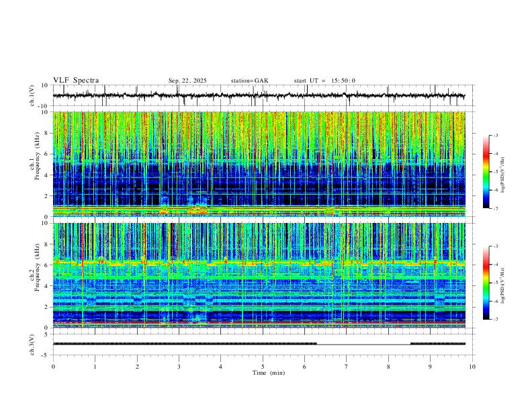The image size is (532, 411).
Task: Click the ch.1 spectrogram panel
Action: point(259,164)
